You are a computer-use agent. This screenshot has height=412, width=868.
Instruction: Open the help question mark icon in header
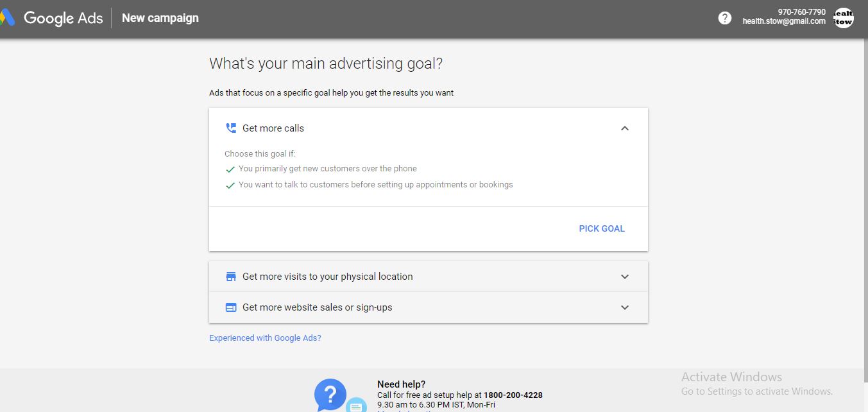tap(725, 18)
